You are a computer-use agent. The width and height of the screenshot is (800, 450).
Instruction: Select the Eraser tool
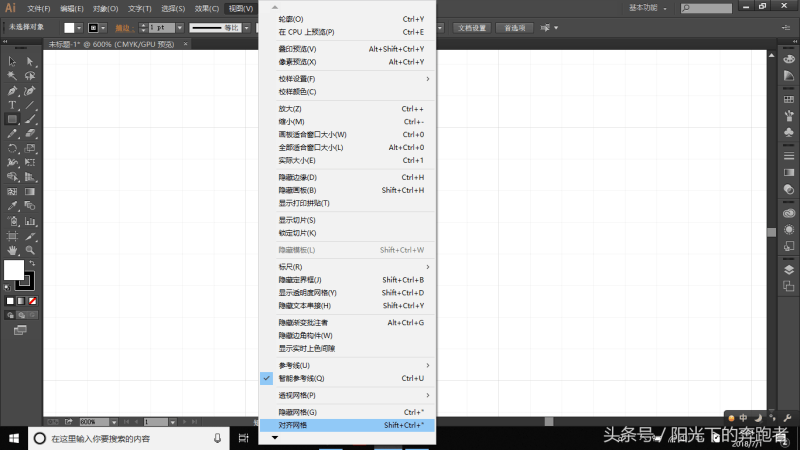click(x=30, y=134)
